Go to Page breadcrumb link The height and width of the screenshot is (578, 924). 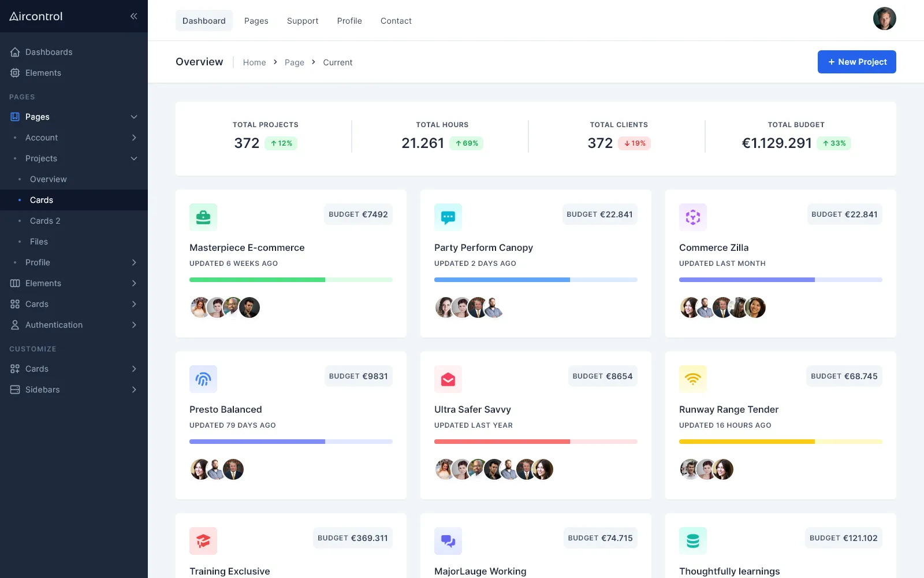[x=295, y=62]
